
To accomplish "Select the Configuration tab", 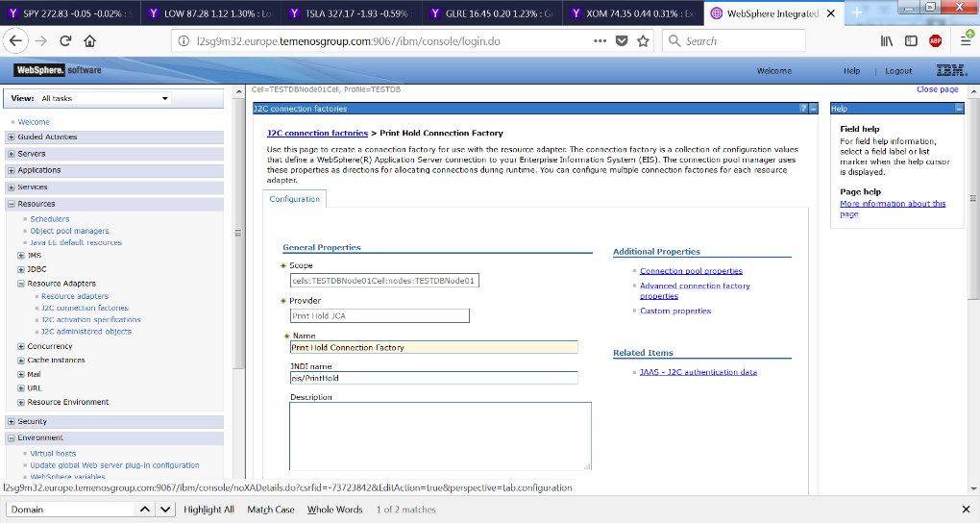I will click(295, 199).
